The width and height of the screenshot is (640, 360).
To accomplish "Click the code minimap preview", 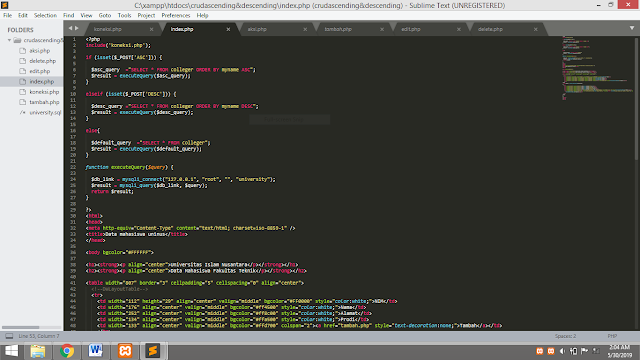I will point(597,68).
